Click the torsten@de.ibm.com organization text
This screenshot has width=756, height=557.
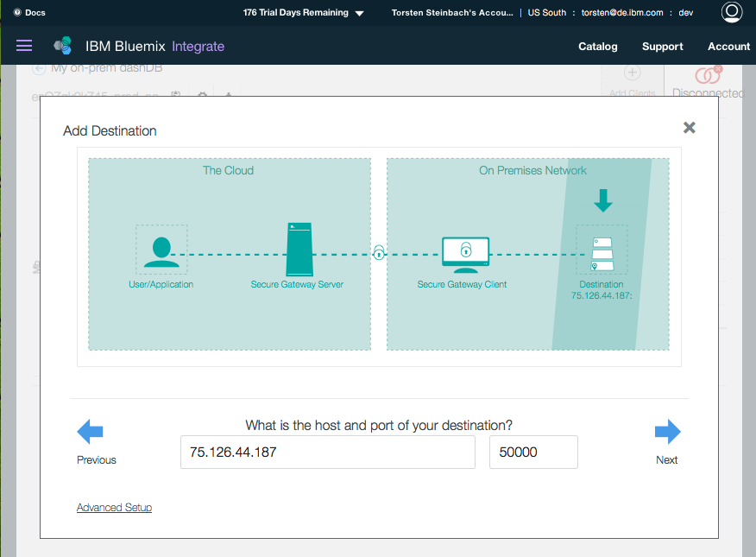tap(622, 13)
